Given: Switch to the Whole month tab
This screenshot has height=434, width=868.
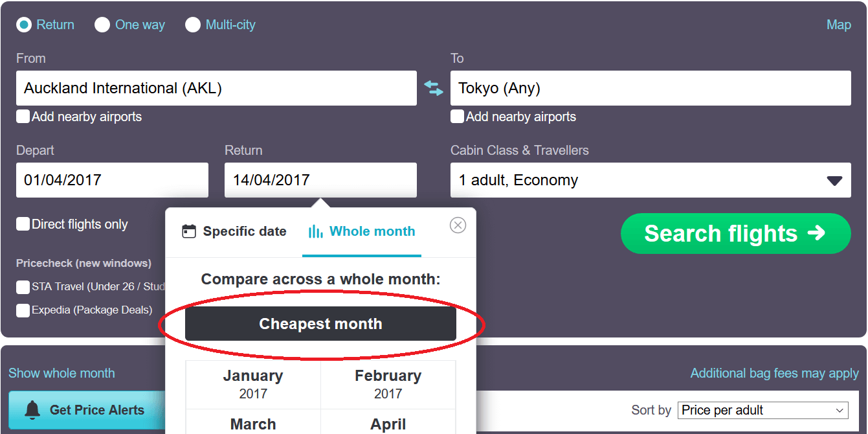Looking at the screenshot, I should click(362, 231).
